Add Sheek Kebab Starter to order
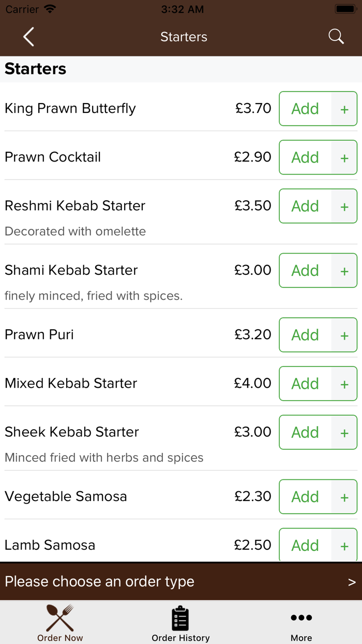 click(x=305, y=432)
